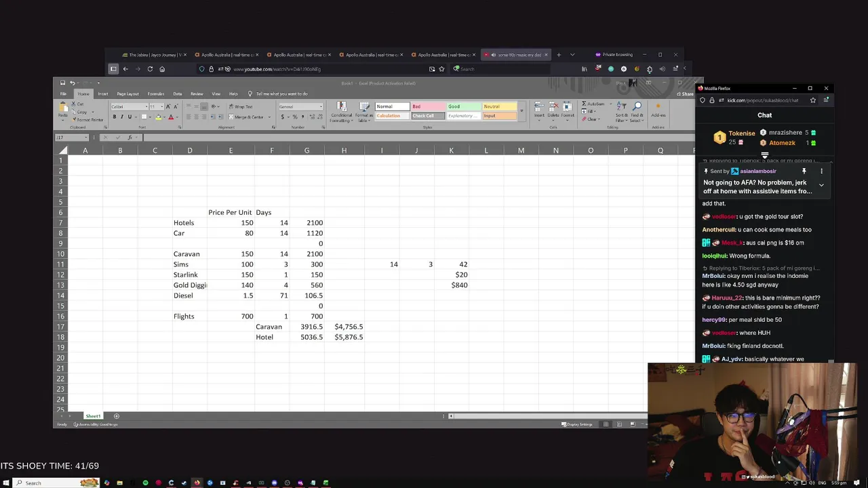Viewport: 868px width, 488px height.
Task: Apply the Check Cell style
Action: 428,116
